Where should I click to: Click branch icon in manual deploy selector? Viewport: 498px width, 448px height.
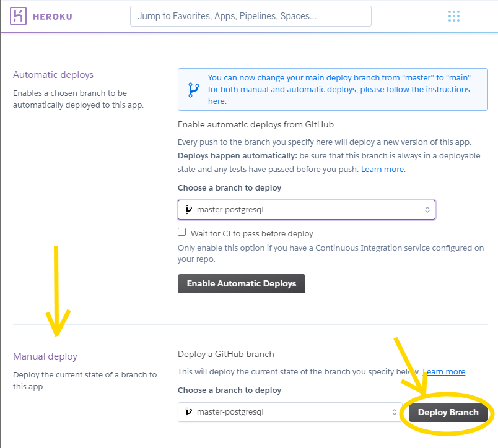(189, 412)
